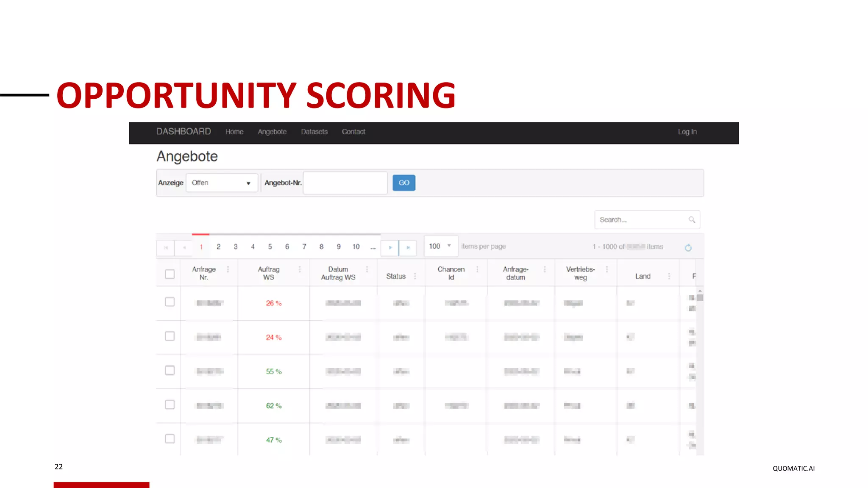This screenshot has height=488, width=868.
Task: Open the Anzeige dropdown showing Offen
Action: coord(222,183)
